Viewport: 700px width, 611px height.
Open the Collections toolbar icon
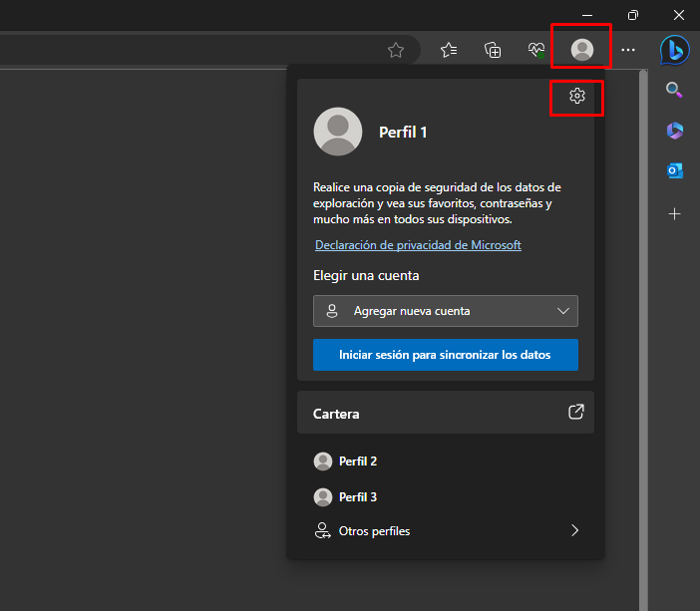pos(493,50)
